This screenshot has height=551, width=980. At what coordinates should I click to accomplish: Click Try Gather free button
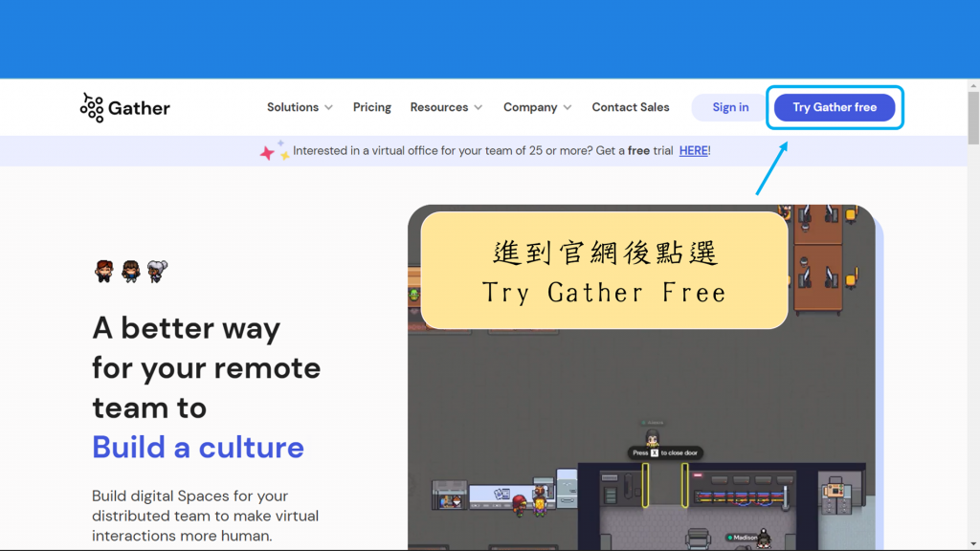click(835, 107)
